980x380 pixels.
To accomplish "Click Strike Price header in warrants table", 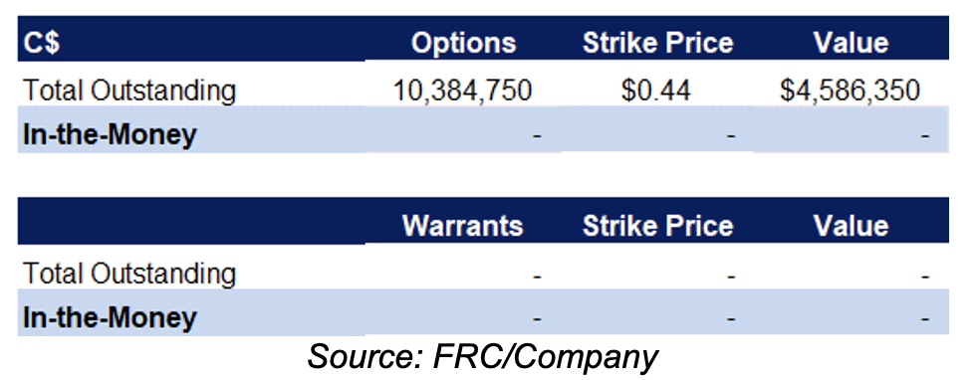I will pyautogui.click(x=657, y=226).
